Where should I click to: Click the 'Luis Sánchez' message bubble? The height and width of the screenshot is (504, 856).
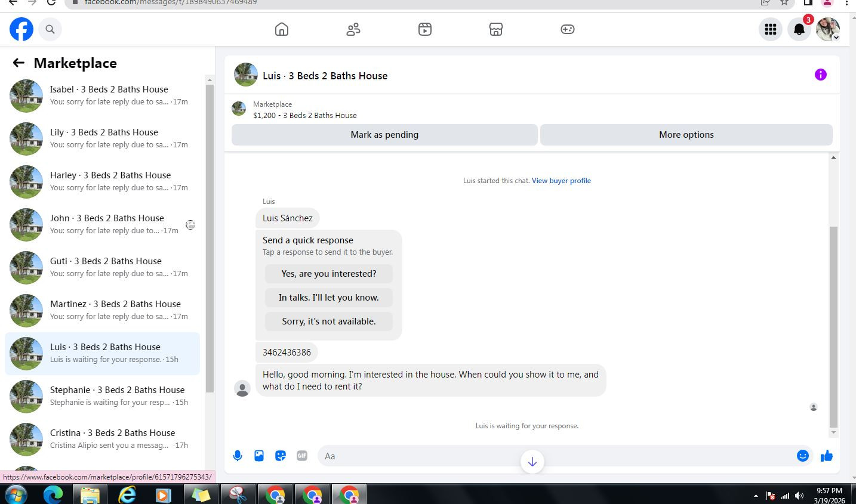coord(288,218)
